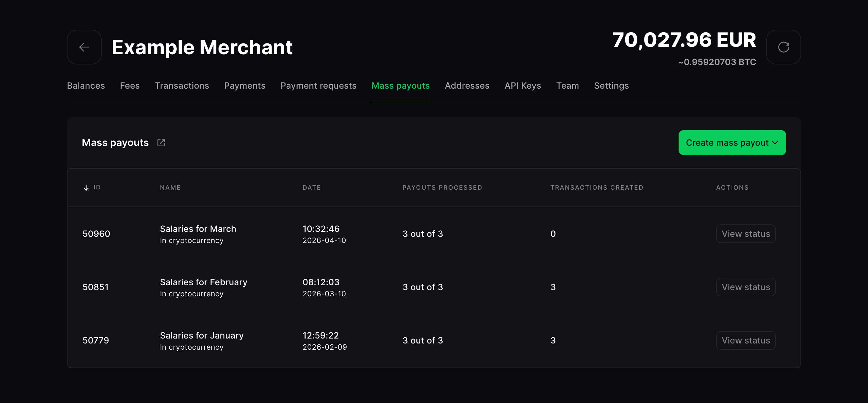Select payout ID 50851

click(96, 287)
